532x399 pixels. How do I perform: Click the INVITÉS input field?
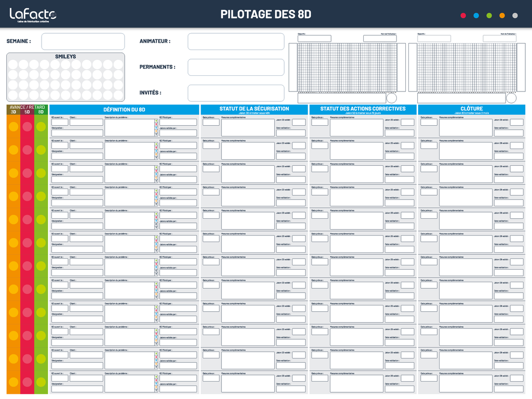pos(236,93)
